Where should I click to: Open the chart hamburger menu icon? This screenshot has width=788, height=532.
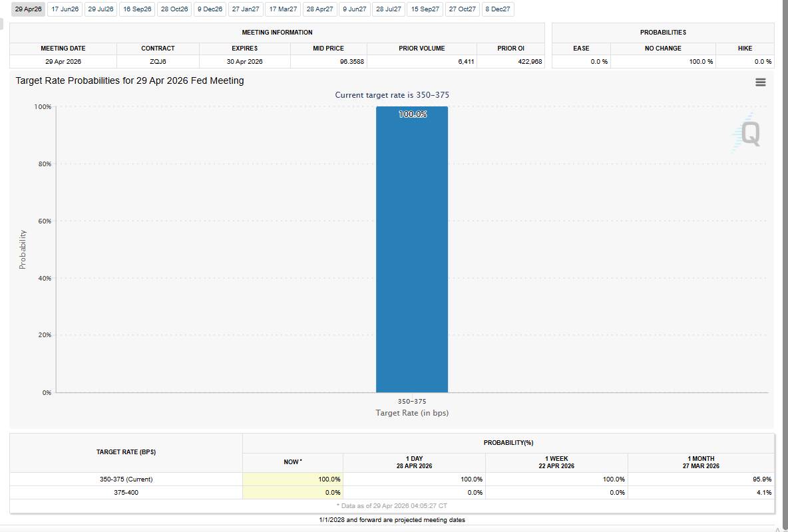[760, 82]
